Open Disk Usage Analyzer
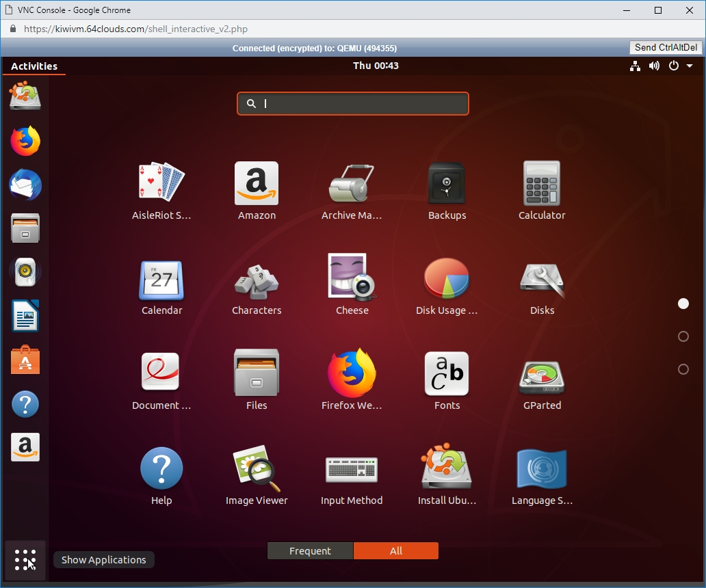This screenshot has height=588, width=706. 447,280
